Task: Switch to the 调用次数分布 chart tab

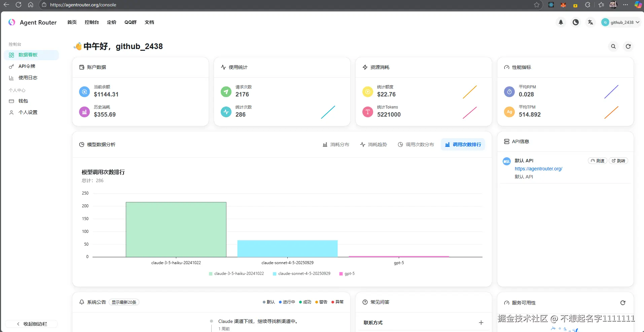Action: pos(416,144)
